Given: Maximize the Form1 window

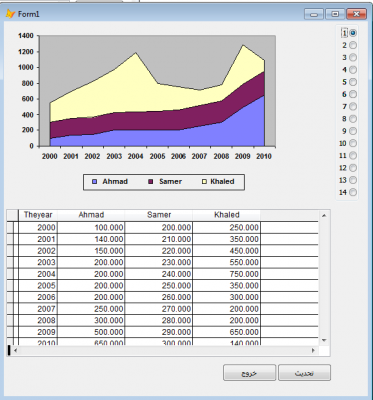Looking at the screenshot, I should tap(335, 14).
